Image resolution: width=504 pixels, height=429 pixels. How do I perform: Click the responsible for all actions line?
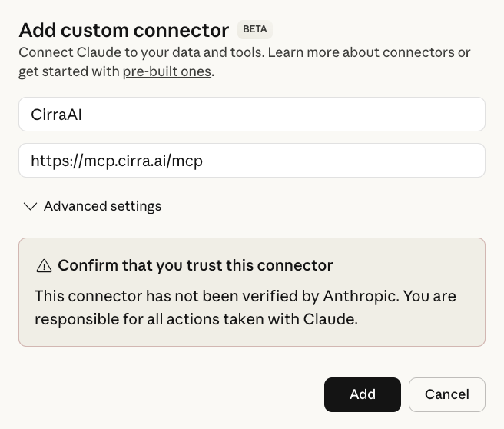pos(196,318)
